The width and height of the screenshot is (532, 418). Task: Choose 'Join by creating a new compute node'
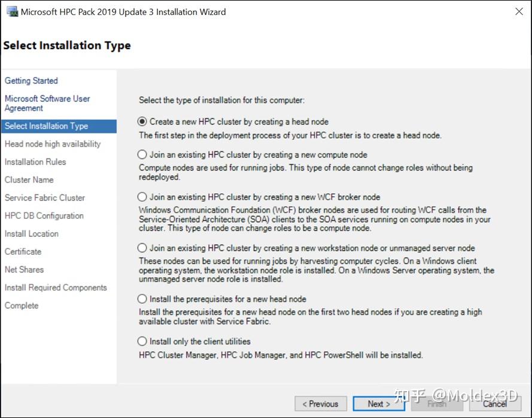pyautogui.click(x=142, y=154)
